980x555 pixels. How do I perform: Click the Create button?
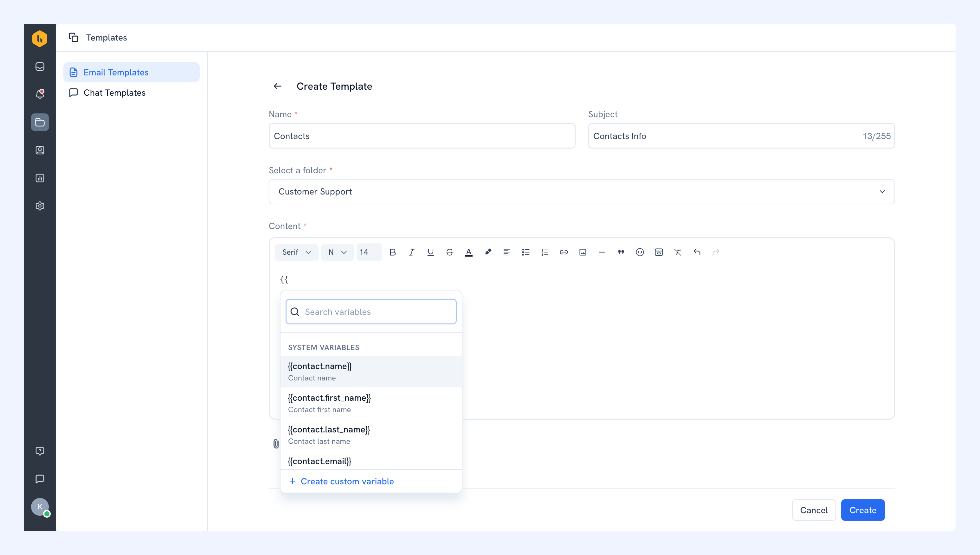tap(862, 510)
